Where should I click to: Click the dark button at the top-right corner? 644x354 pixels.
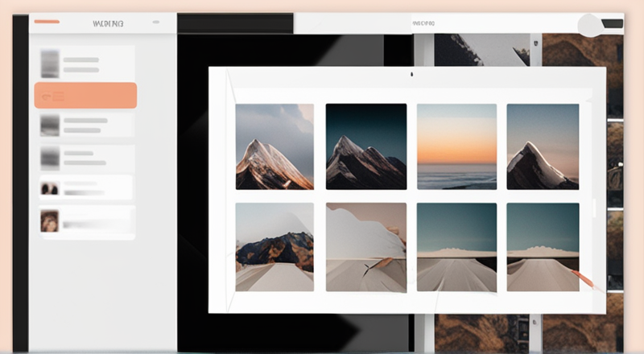click(x=613, y=23)
